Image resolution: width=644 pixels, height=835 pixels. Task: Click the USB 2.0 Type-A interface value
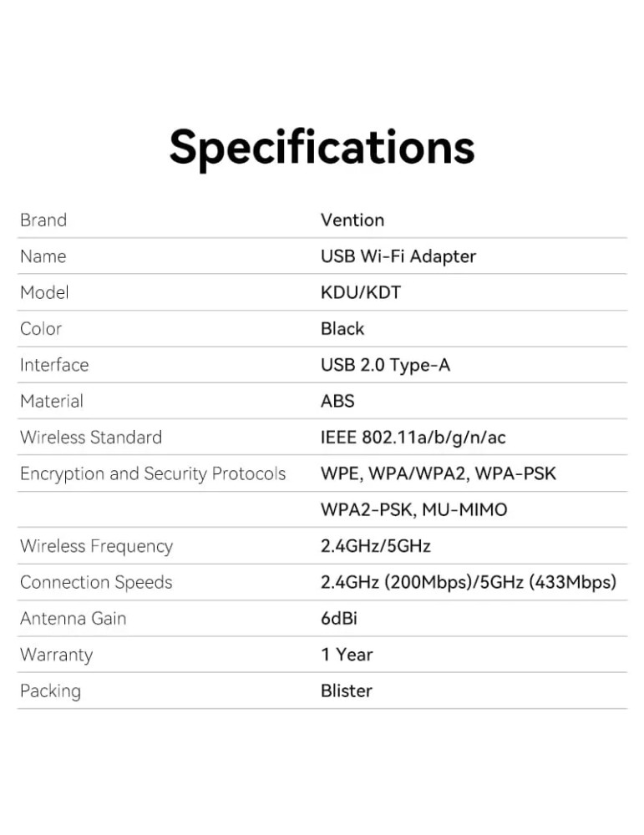coord(385,365)
